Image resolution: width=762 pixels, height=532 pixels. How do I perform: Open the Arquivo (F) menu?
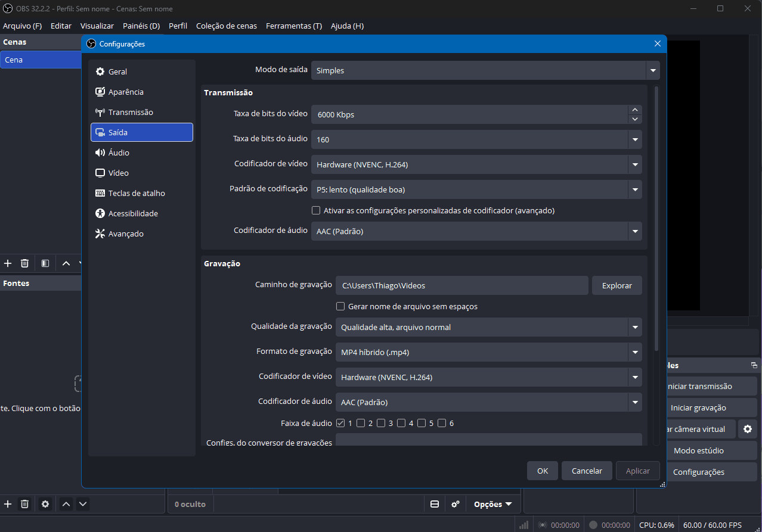(22, 26)
